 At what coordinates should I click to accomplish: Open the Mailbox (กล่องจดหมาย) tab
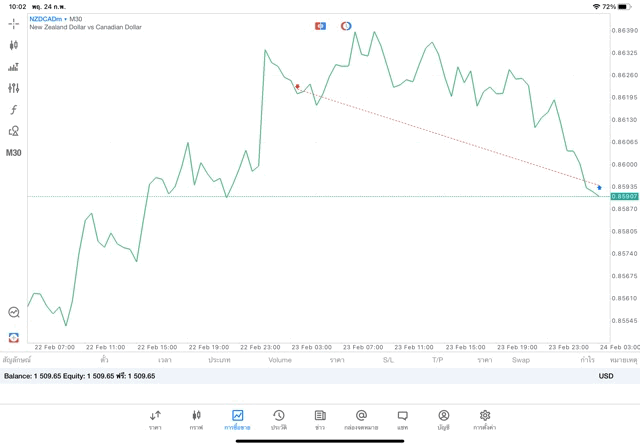tap(361, 419)
